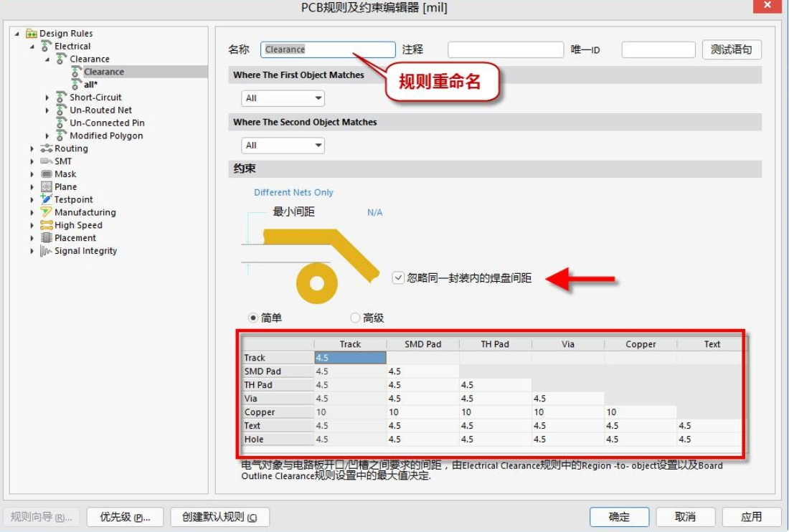Click the Un-Routed Net rule icon
789x532 pixels.
point(62,110)
